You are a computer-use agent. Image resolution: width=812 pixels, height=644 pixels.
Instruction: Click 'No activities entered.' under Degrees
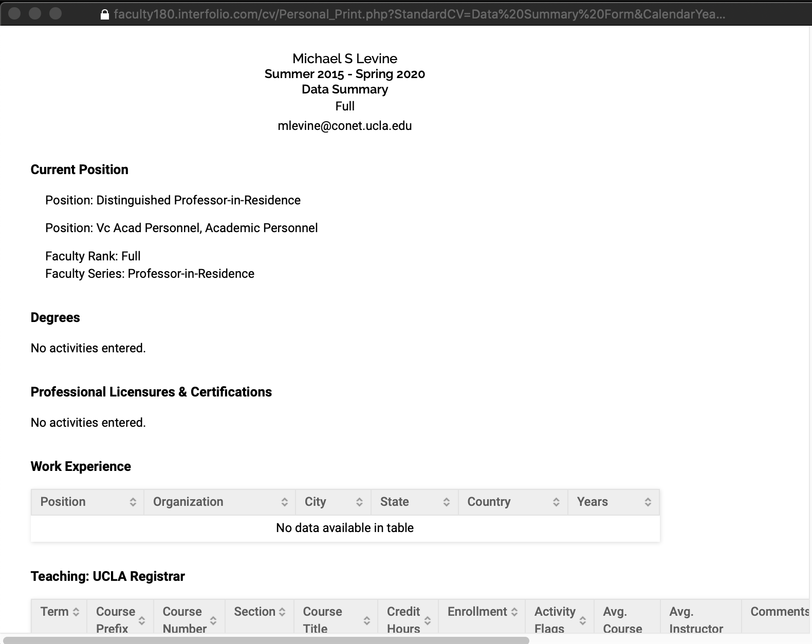(x=88, y=348)
